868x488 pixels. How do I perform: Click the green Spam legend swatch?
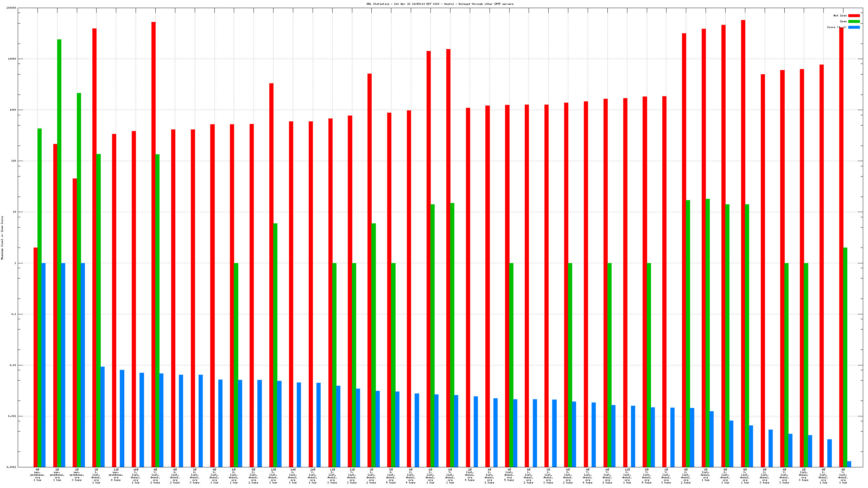click(x=854, y=21)
